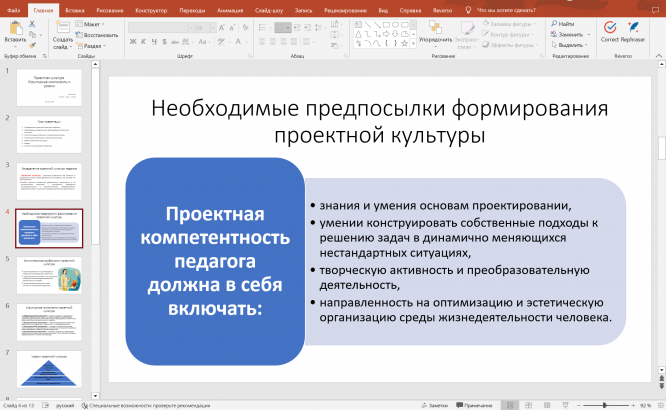Click the Создать слайд new slide icon
Screen dimensions: 666x410
point(61,30)
